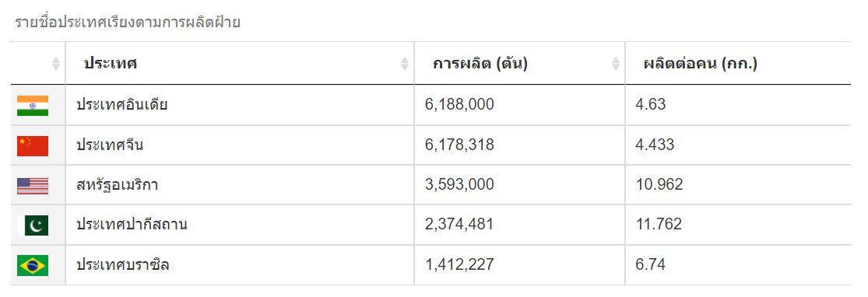
Task: Open the ประเทศอินเดีย link
Action: pos(121,104)
